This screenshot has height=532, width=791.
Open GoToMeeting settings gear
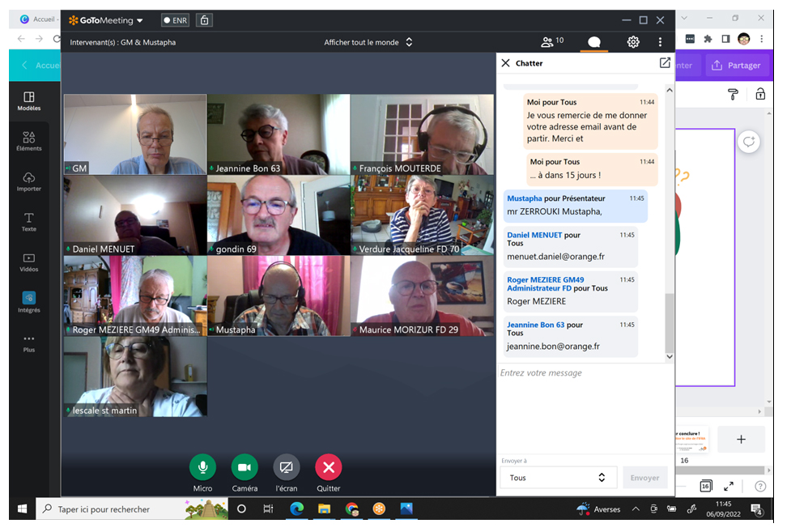pos(633,42)
